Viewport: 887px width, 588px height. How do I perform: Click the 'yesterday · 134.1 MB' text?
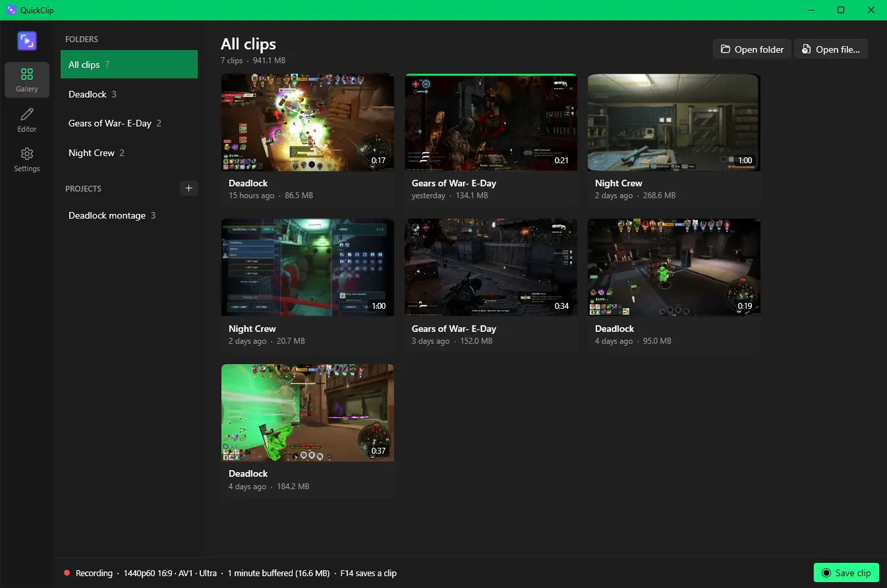(450, 196)
